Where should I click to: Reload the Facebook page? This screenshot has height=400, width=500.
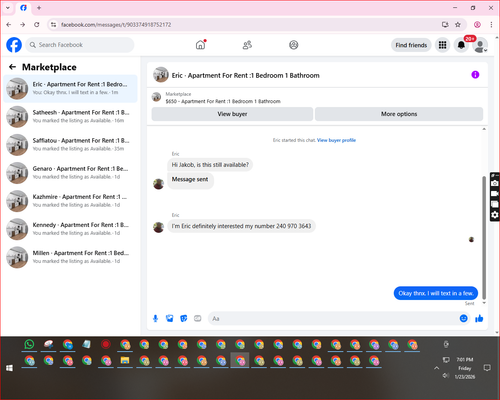tap(37, 25)
